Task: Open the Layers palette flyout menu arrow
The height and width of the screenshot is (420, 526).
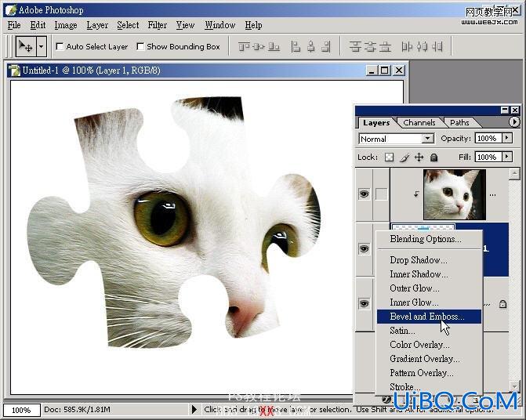Action: [x=514, y=121]
